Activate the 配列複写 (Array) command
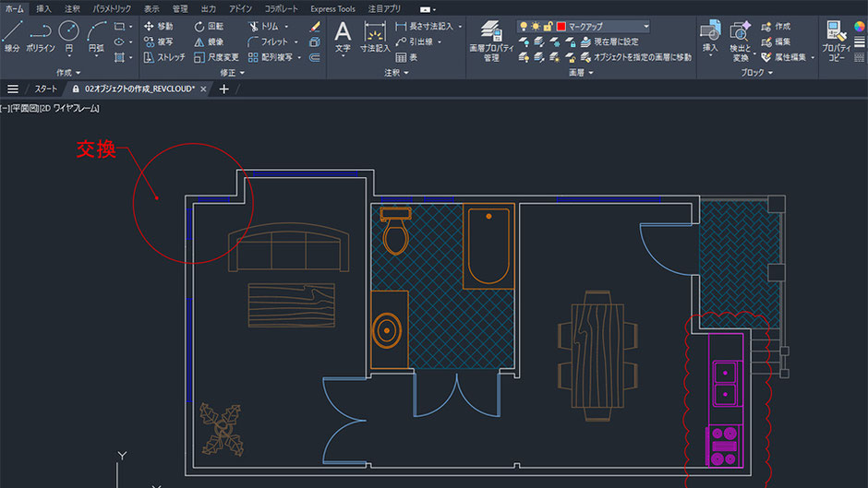Image resolution: width=868 pixels, height=488 pixels. [271, 57]
